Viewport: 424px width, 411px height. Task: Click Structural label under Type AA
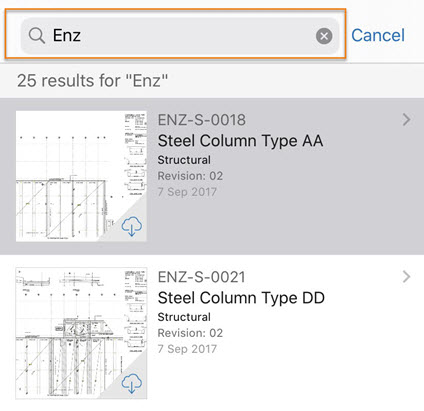184,160
